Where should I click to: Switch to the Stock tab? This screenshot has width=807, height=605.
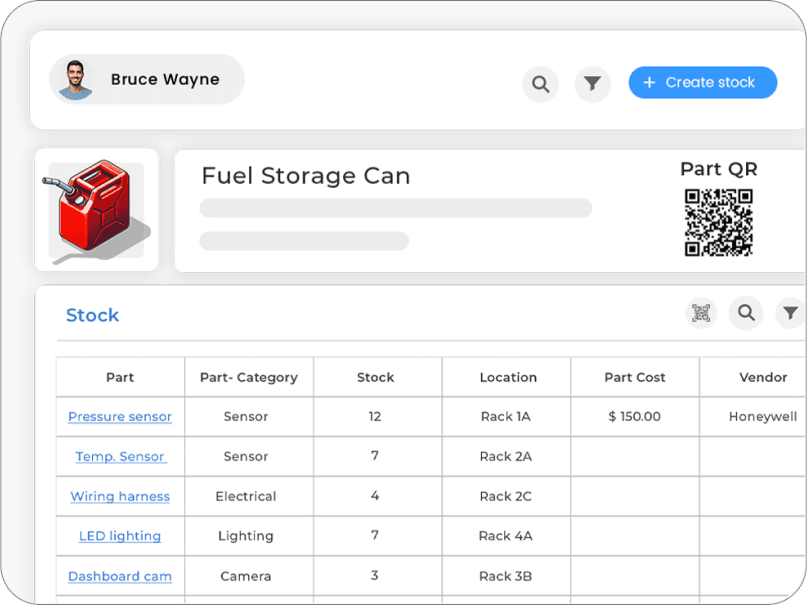(92, 315)
